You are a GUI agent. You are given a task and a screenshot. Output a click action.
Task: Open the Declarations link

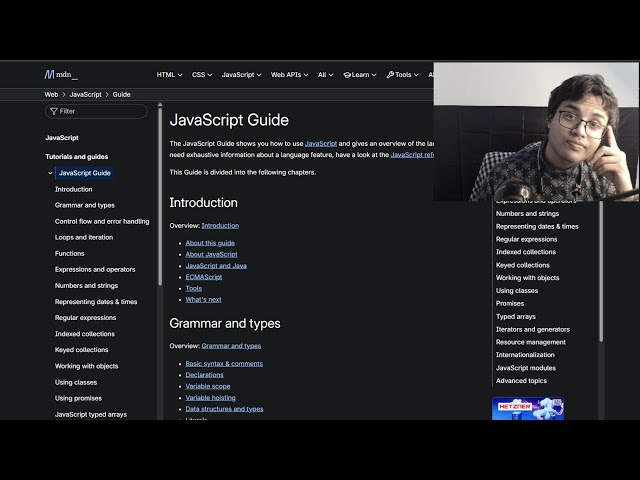pos(204,375)
